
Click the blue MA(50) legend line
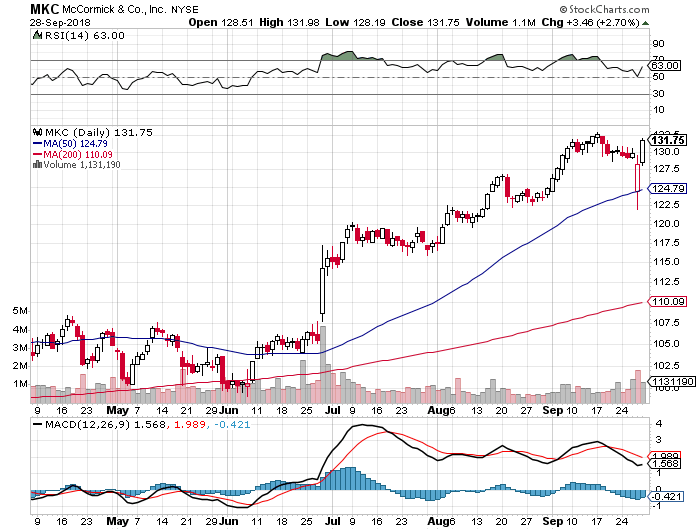[x=38, y=143]
